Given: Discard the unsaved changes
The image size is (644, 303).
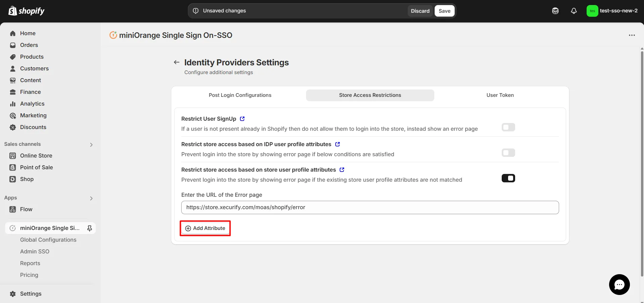Looking at the screenshot, I should (x=420, y=11).
